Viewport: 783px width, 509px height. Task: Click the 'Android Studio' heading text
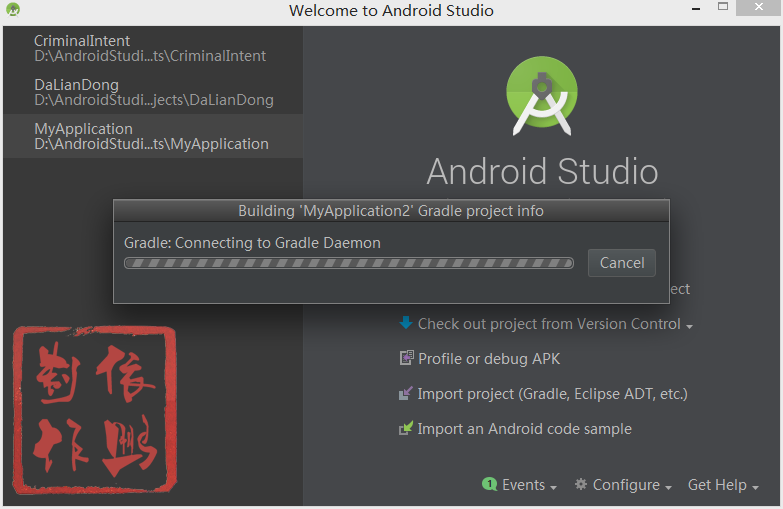click(x=542, y=171)
